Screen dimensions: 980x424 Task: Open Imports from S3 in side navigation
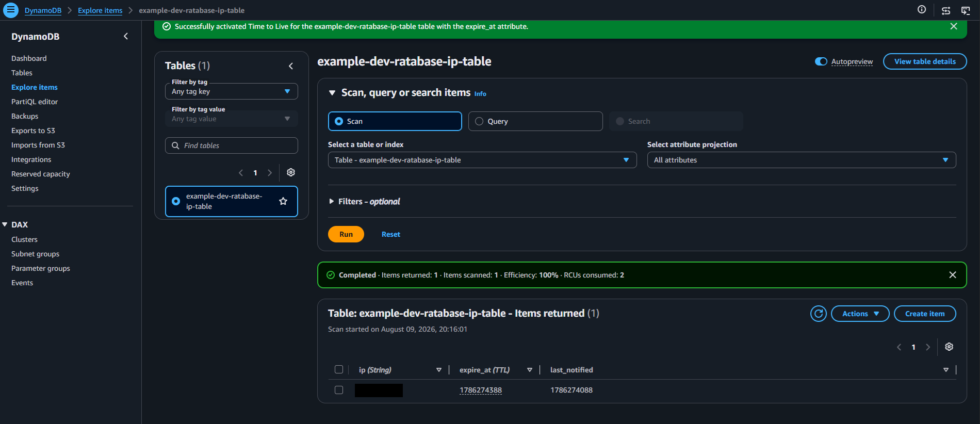point(38,145)
